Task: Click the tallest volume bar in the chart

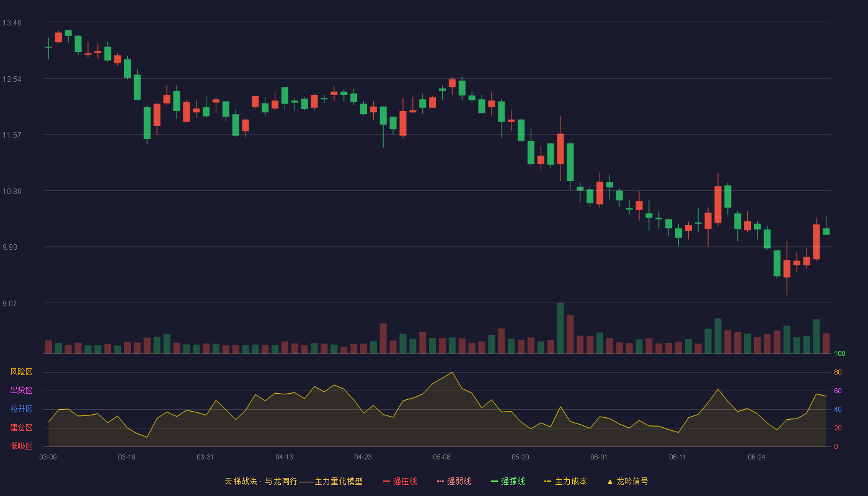Action: (560, 328)
